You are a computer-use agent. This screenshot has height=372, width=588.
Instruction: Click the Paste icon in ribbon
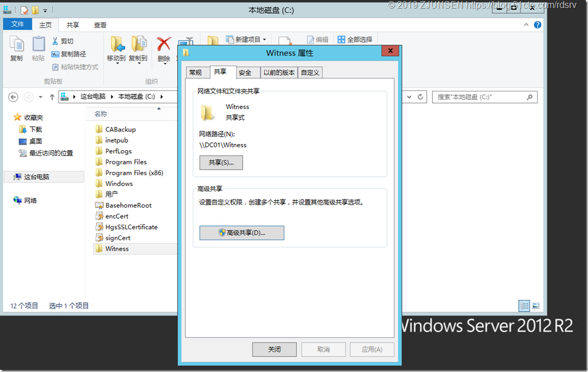tap(38, 44)
